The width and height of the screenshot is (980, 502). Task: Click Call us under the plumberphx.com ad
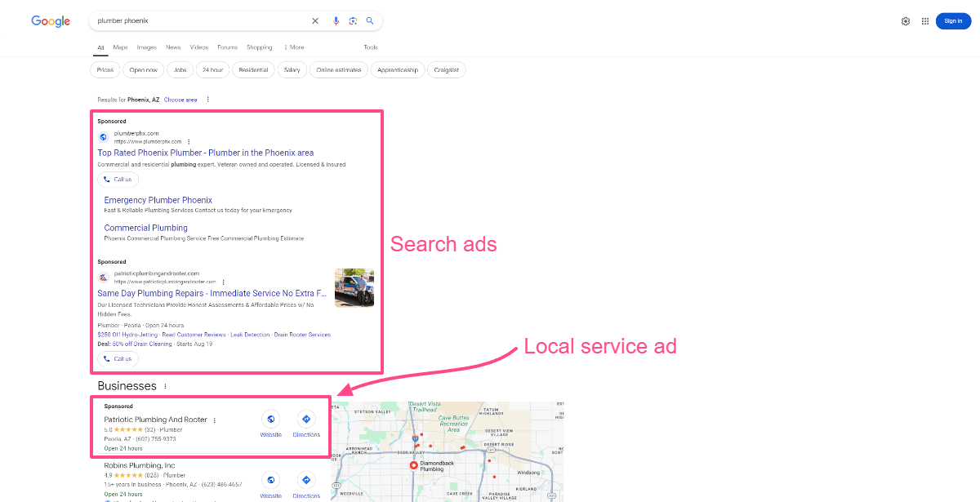[x=118, y=180]
